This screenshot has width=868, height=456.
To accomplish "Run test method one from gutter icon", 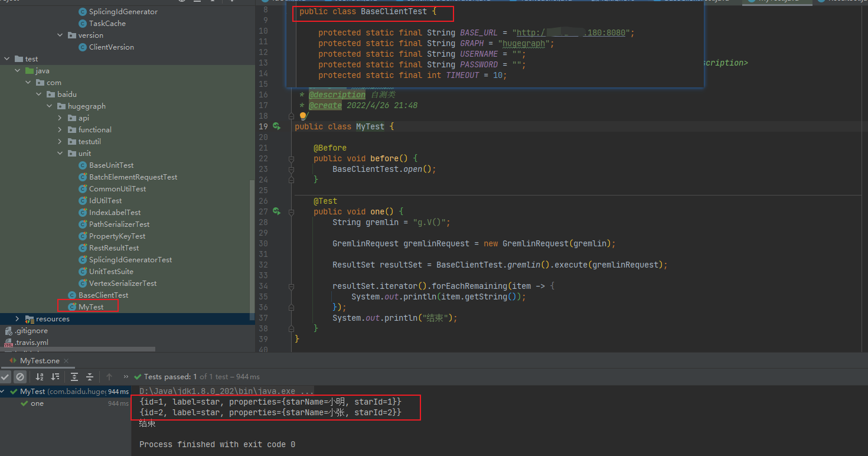I will pos(277,211).
